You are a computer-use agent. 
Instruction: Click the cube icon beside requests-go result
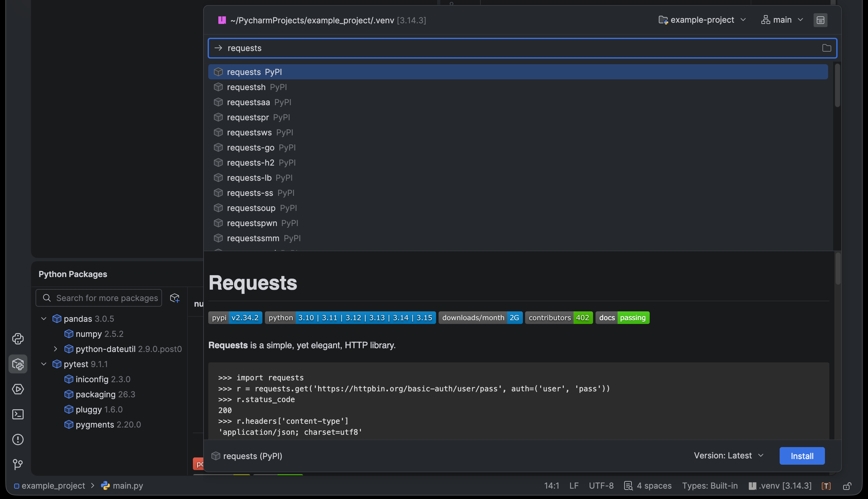[x=218, y=147]
